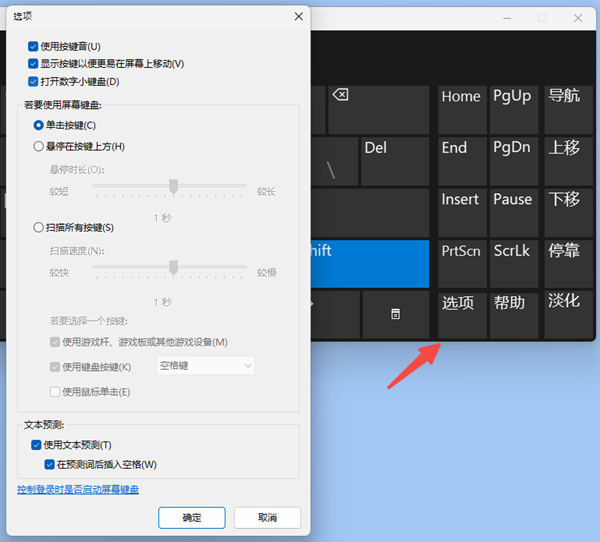This screenshot has width=600, height=542.
Task: Click the End key
Action: (x=462, y=161)
